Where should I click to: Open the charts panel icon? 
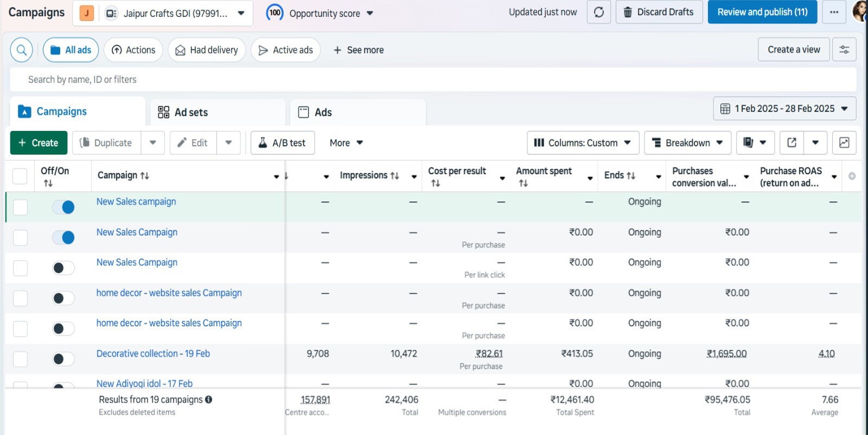point(844,143)
